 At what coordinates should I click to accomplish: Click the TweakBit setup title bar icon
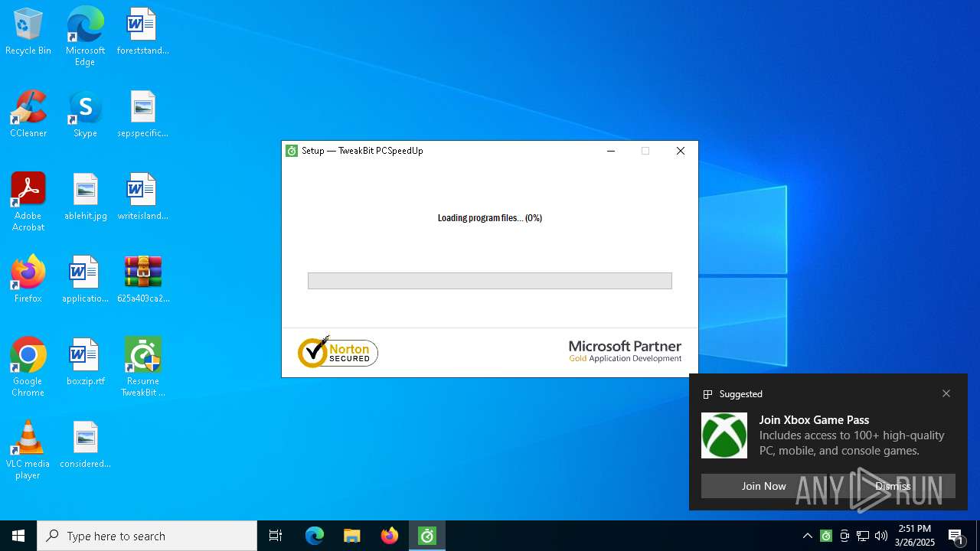pos(292,151)
